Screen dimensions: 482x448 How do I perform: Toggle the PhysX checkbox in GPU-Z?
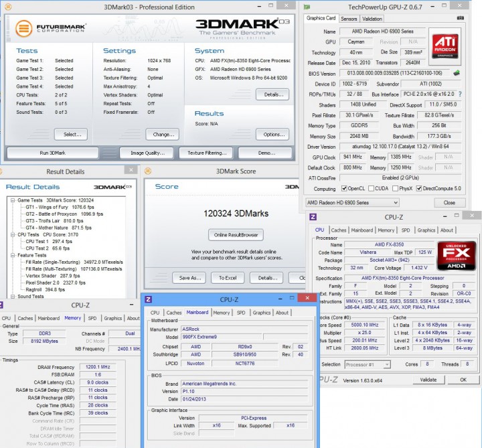[396, 188]
